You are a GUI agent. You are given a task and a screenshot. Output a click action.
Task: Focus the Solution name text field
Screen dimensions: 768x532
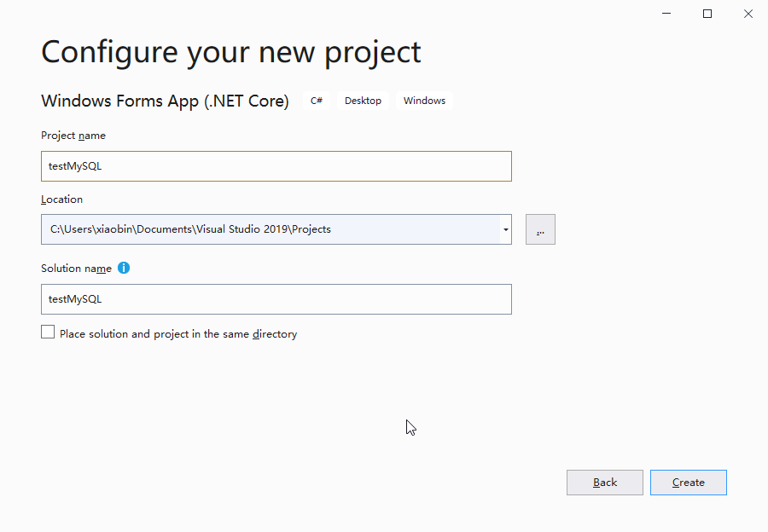[276, 299]
